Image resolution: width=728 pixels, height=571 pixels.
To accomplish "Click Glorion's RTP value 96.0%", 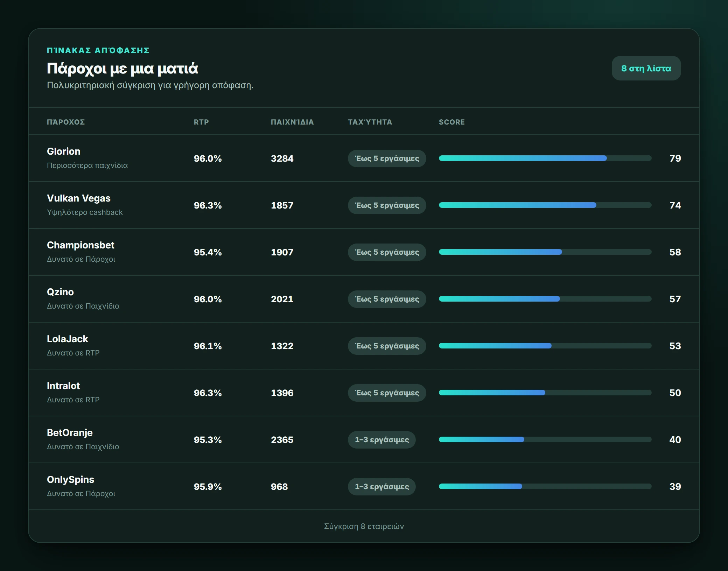I will 208,158.
